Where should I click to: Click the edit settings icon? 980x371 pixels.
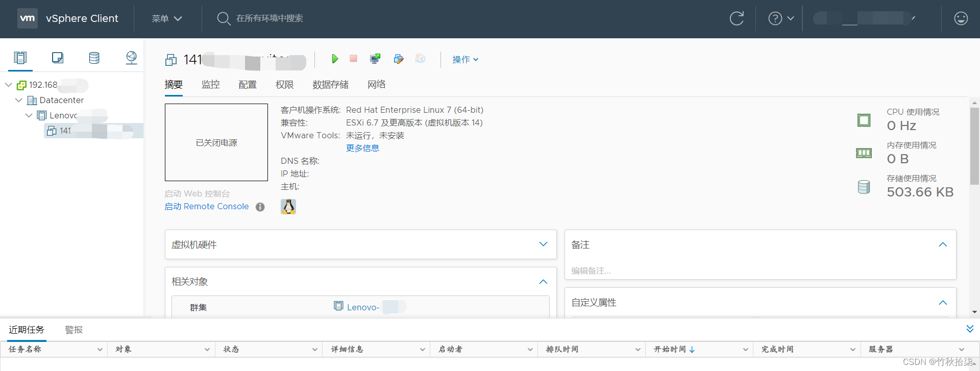click(399, 59)
